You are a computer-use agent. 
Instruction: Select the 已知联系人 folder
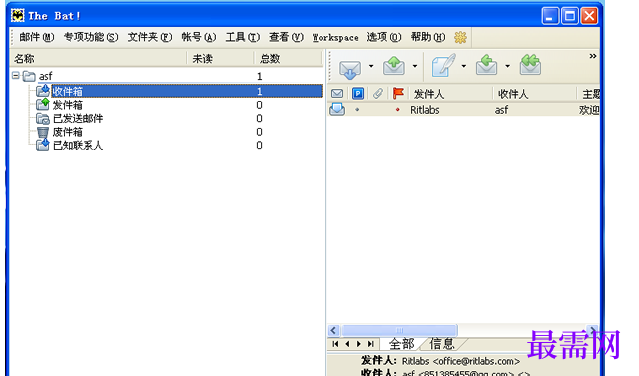pyautogui.click(x=78, y=145)
